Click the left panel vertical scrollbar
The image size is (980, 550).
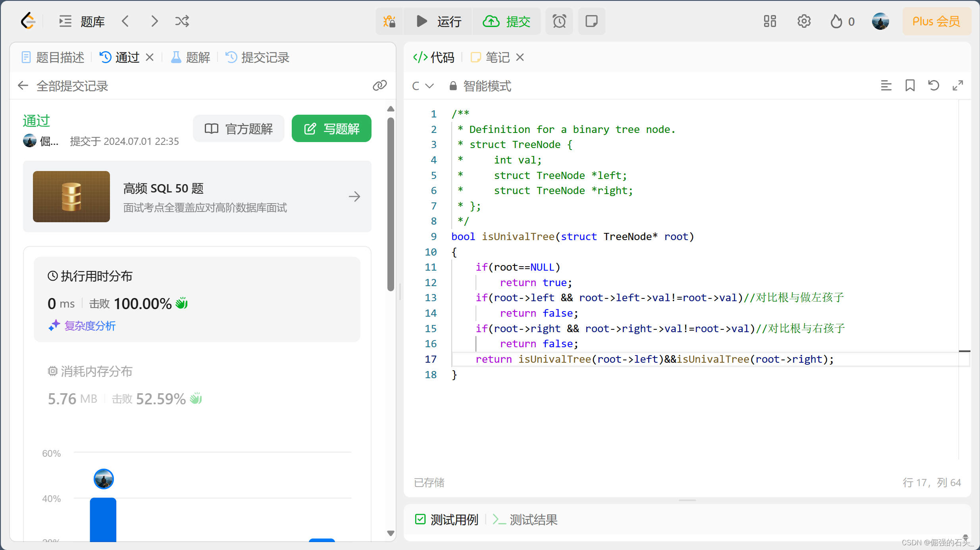(391, 204)
